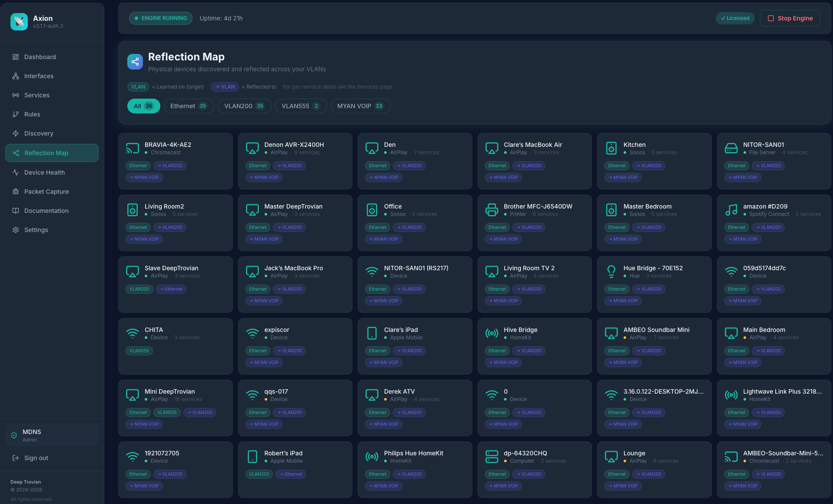This screenshot has height=504, width=833.
Task: Click the NITOR-SAN01 file server drive icon
Action: [731, 148]
